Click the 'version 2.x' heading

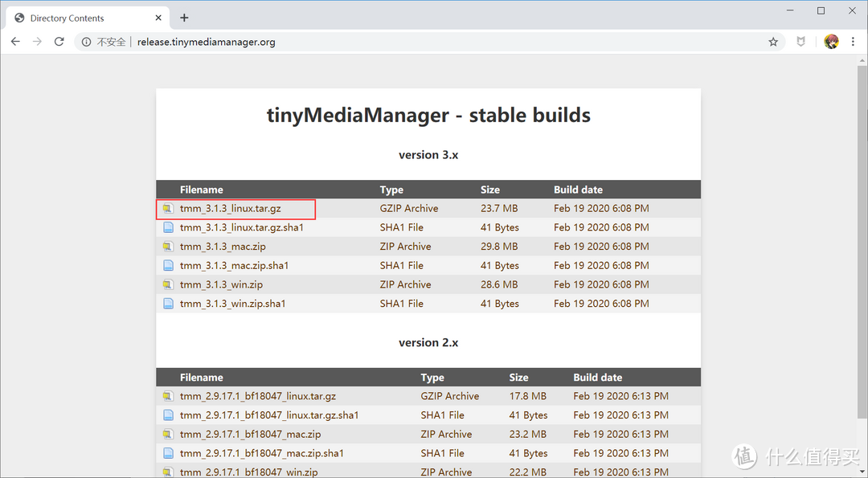pos(428,342)
